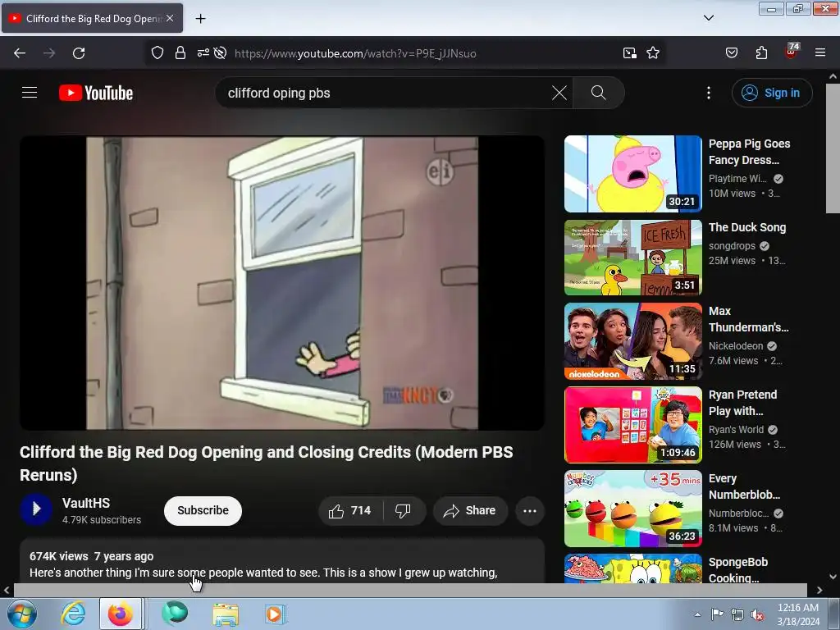Run search with magnifier button

pyautogui.click(x=598, y=93)
